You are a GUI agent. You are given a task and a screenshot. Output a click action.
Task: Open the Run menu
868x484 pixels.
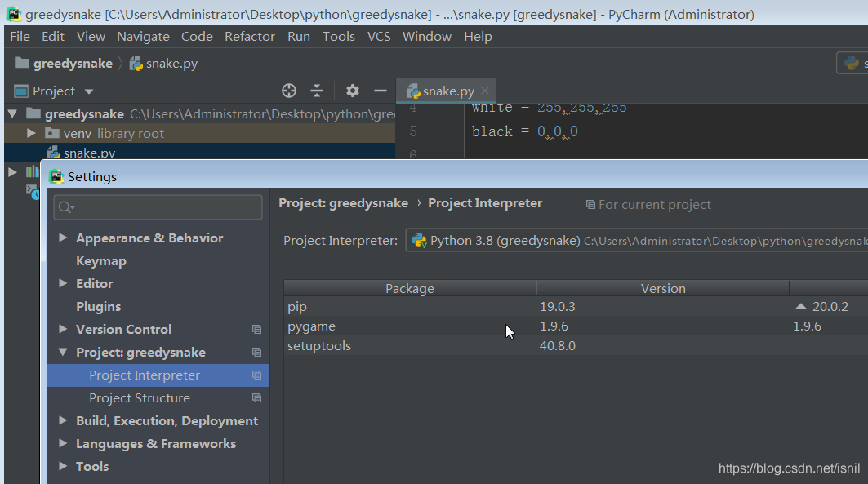coord(298,37)
